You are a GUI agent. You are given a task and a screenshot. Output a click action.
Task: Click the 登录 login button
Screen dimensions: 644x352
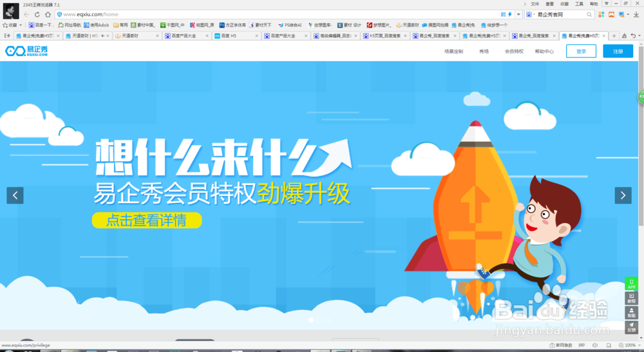coord(581,52)
